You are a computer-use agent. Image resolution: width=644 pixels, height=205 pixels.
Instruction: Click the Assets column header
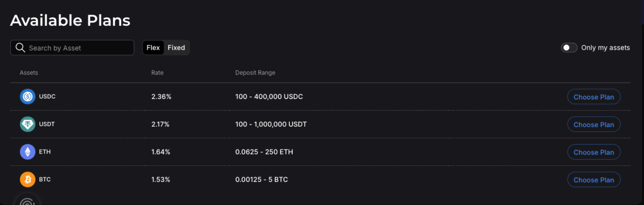coord(29,72)
